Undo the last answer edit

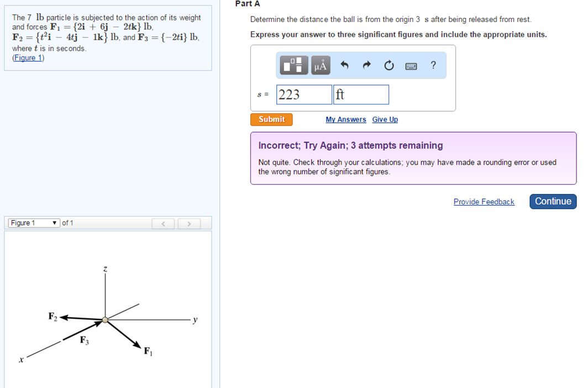[x=344, y=65]
